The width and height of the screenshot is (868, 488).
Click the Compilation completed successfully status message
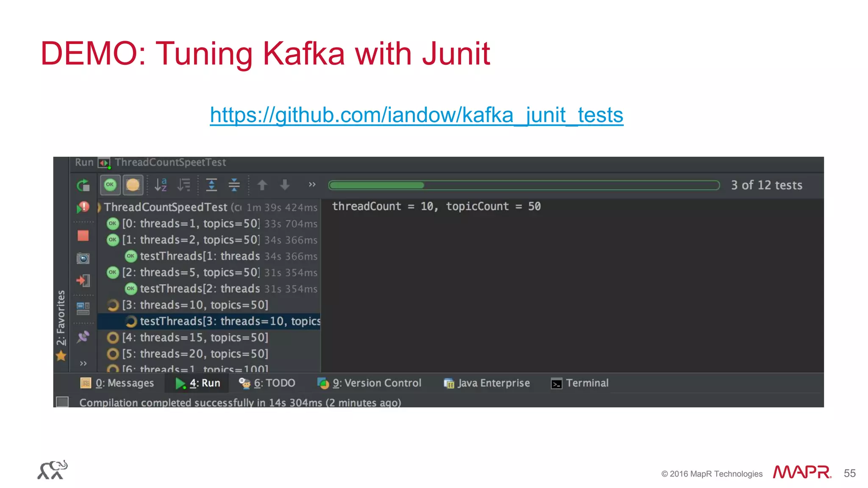point(240,402)
